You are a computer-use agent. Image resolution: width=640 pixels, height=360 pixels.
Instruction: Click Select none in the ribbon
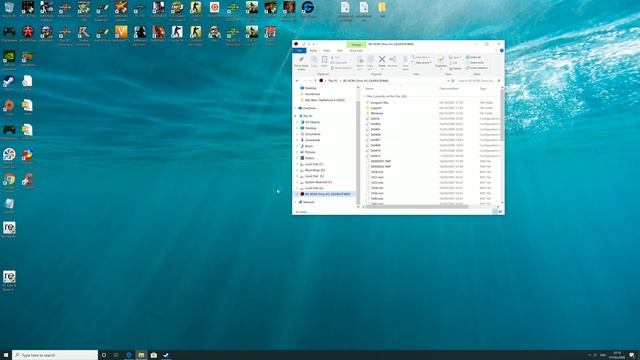475,63
